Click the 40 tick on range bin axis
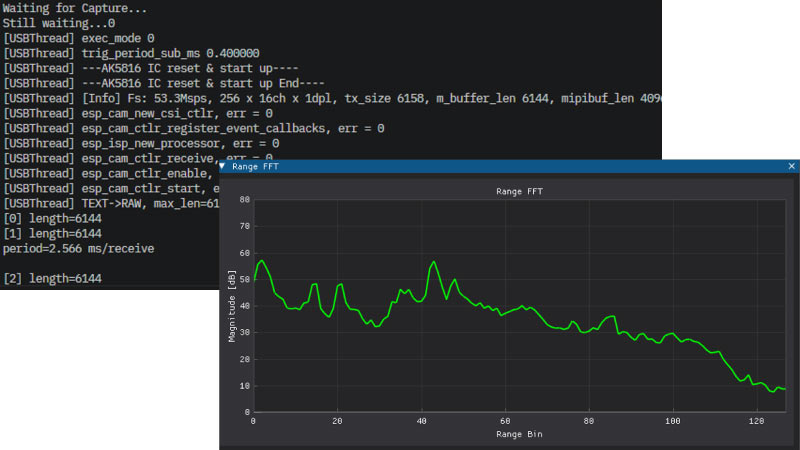Viewport: 800px width, 450px height. click(421, 421)
